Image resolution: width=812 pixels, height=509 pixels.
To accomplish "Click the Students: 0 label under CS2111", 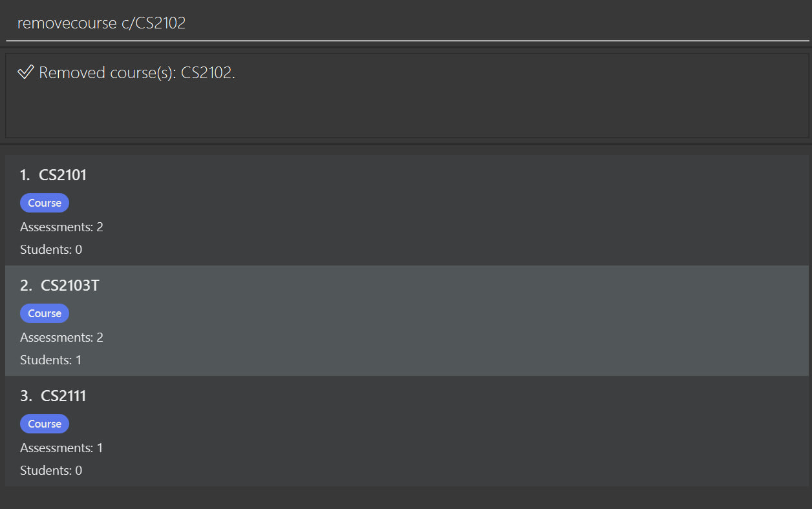I will point(50,470).
